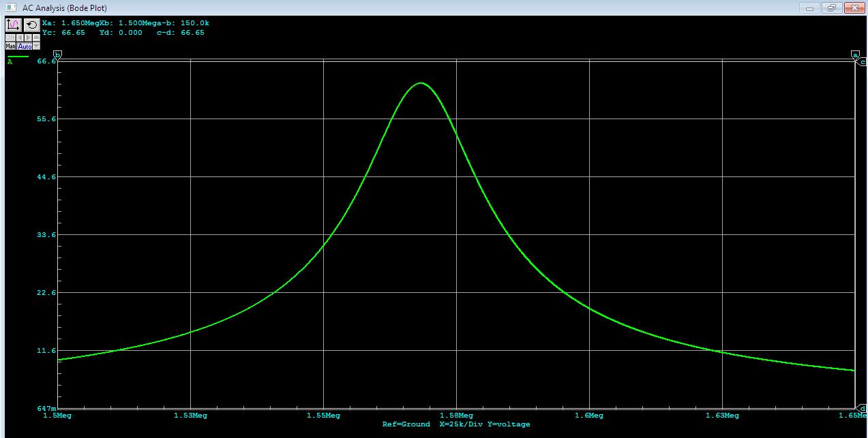Minimize the AC Analysis window
Image resolution: width=868 pixels, height=438 pixels.
click(810, 7)
